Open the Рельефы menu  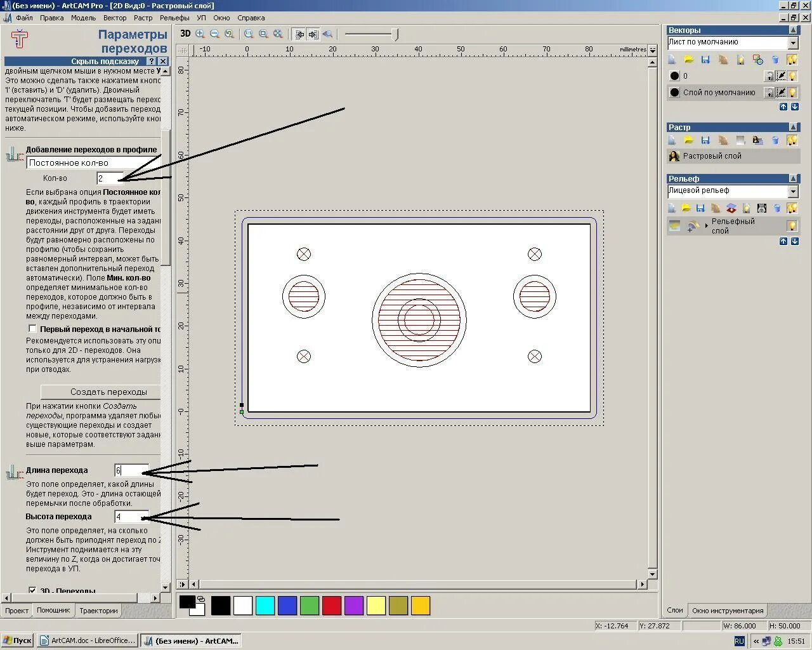174,18
